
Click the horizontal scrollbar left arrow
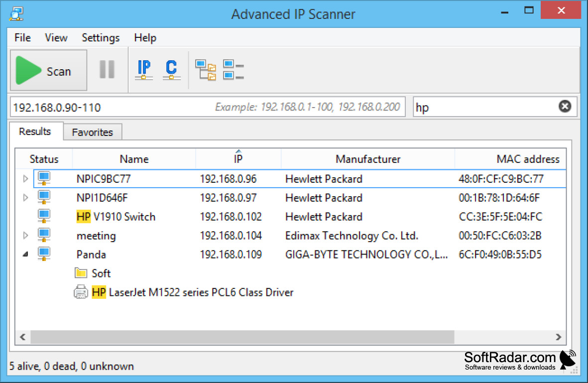pyautogui.click(x=23, y=337)
